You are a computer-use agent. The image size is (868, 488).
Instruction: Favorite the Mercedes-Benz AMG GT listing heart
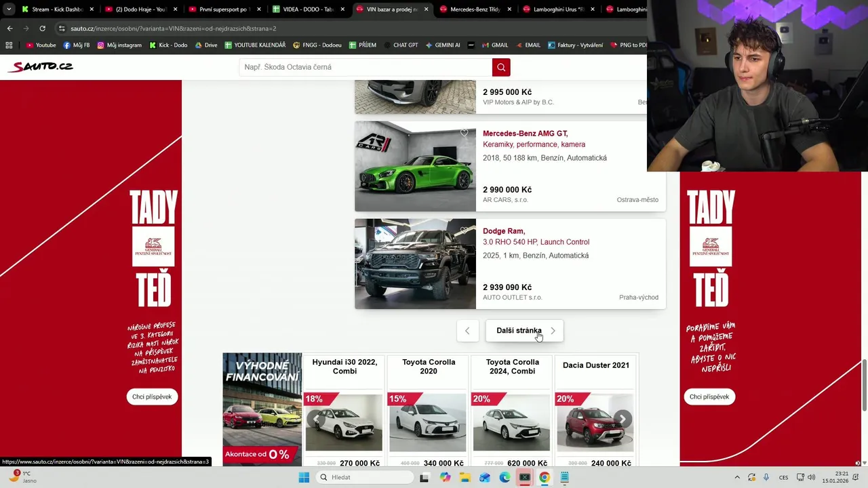pos(465,133)
